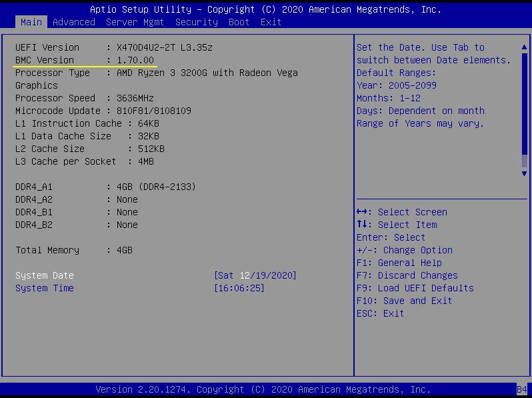Screen dimensions: 532x398
Task: Click the F10: Save and Exit hint
Action: pyautogui.click(x=405, y=301)
